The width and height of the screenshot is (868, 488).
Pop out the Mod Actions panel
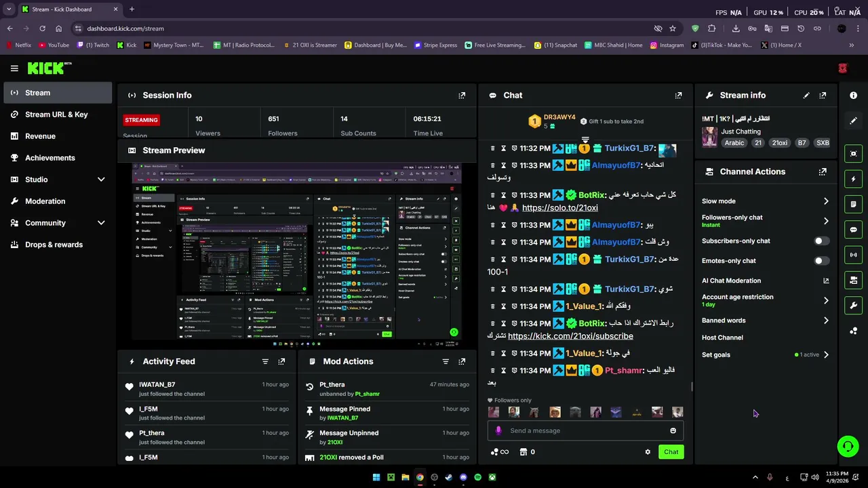tap(462, 362)
